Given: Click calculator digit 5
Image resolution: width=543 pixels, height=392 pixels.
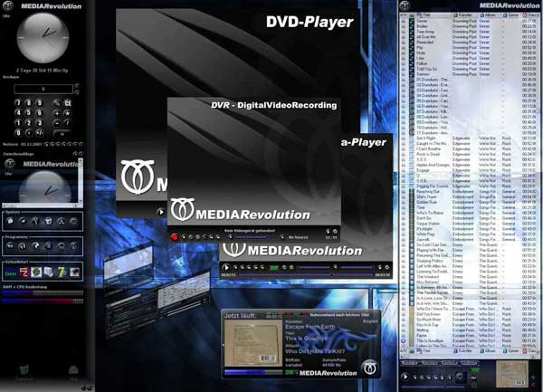Looking at the screenshot, I should coord(29,113).
